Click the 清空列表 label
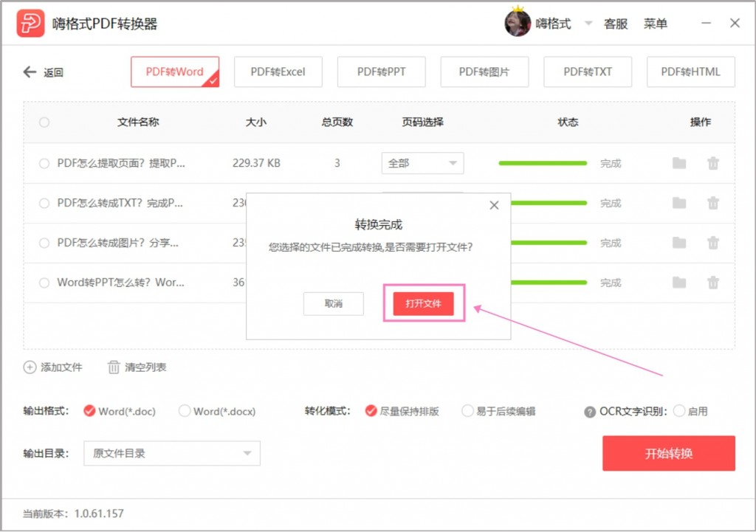 tap(145, 367)
